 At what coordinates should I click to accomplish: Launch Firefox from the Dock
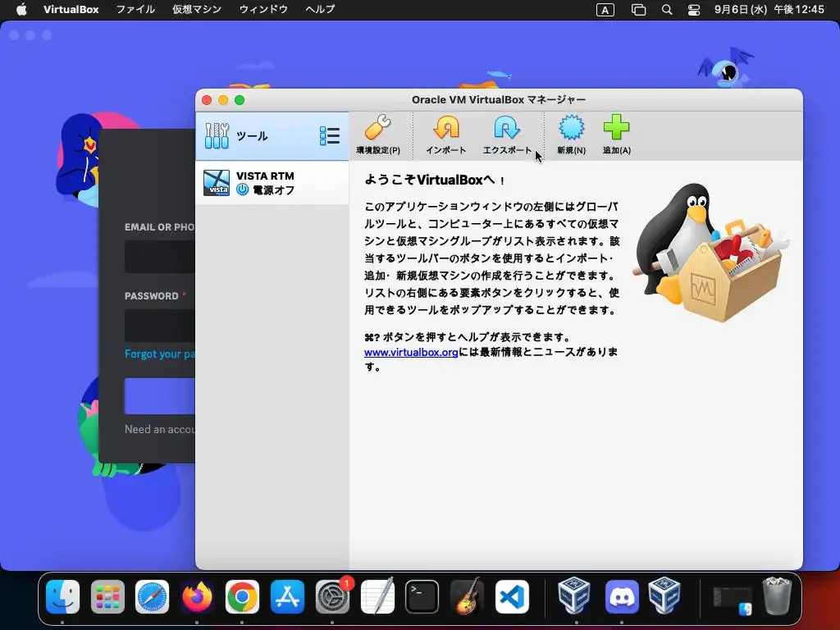tap(197, 597)
